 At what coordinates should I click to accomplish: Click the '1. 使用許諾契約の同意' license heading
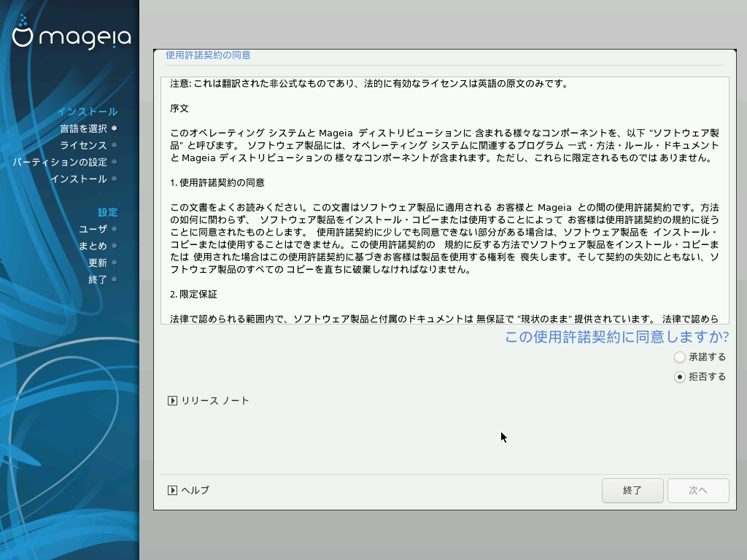[217, 183]
